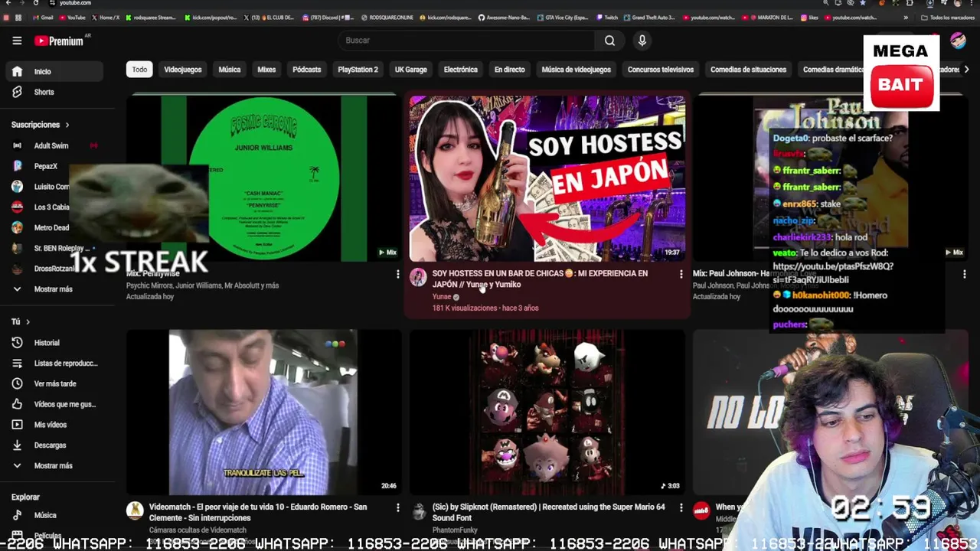Screen dimensions: 980x551
Task: Open the hamburger guide menu
Action: (17, 41)
